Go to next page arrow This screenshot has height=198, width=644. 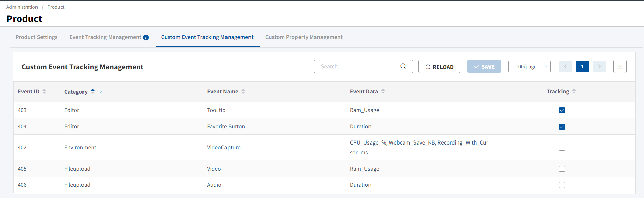point(599,66)
